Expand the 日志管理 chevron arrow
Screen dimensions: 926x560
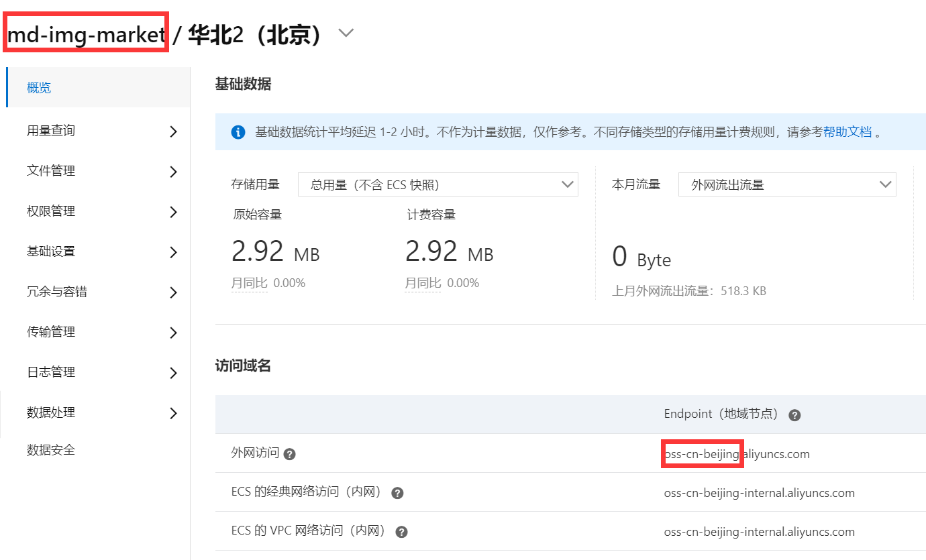click(173, 373)
